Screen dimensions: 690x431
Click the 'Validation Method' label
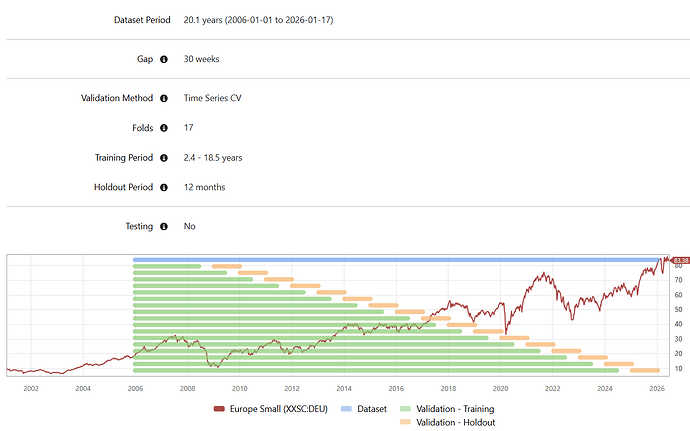pos(117,98)
